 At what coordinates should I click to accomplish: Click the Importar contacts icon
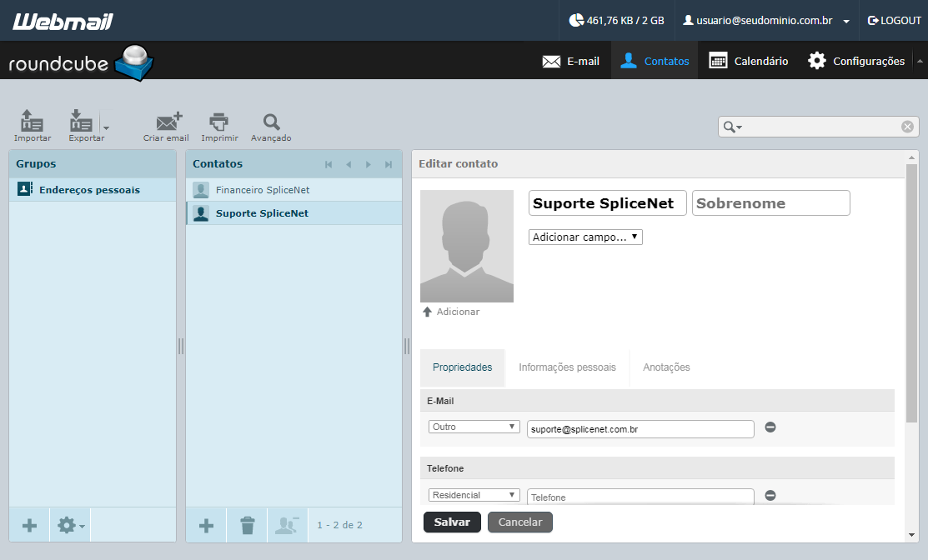point(32,121)
